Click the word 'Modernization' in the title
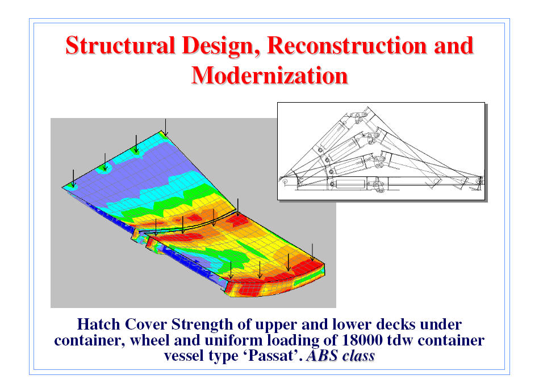Viewport: 539px width, 392px height. pyautogui.click(x=269, y=75)
